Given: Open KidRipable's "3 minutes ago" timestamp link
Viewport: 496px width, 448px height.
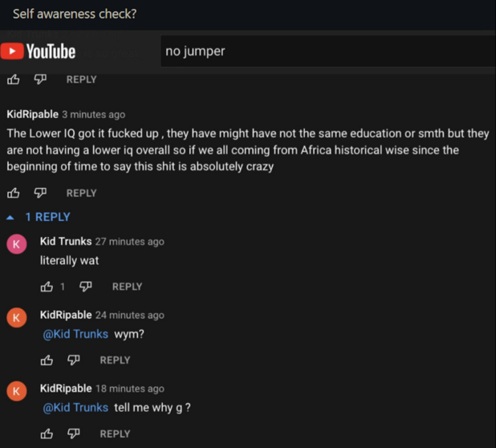Looking at the screenshot, I should (x=93, y=115).
